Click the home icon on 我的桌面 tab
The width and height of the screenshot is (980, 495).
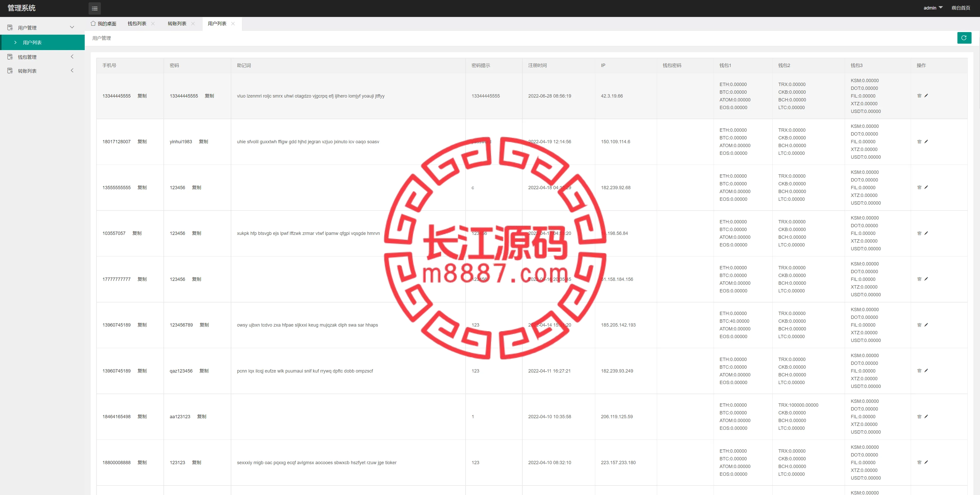[x=93, y=24]
